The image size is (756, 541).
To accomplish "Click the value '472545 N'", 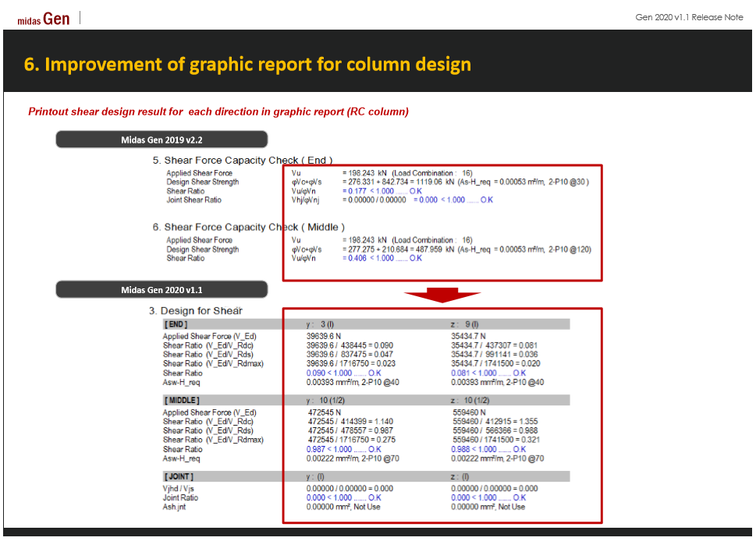I will pyautogui.click(x=325, y=413).
